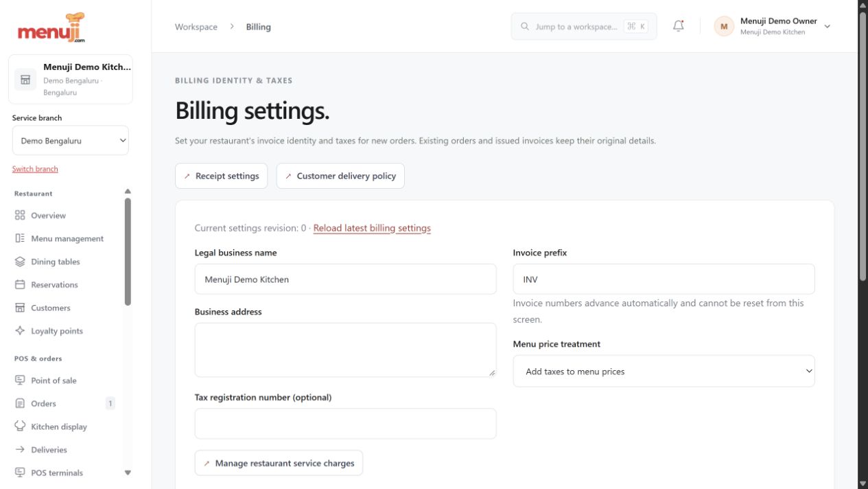Click the Menu management icon
Image resolution: width=868 pixels, height=489 pixels.
(20, 238)
